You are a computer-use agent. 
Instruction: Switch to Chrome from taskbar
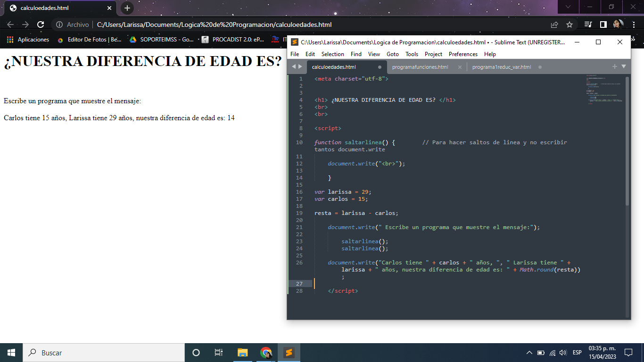pyautogui.click(x=266, y=353)
